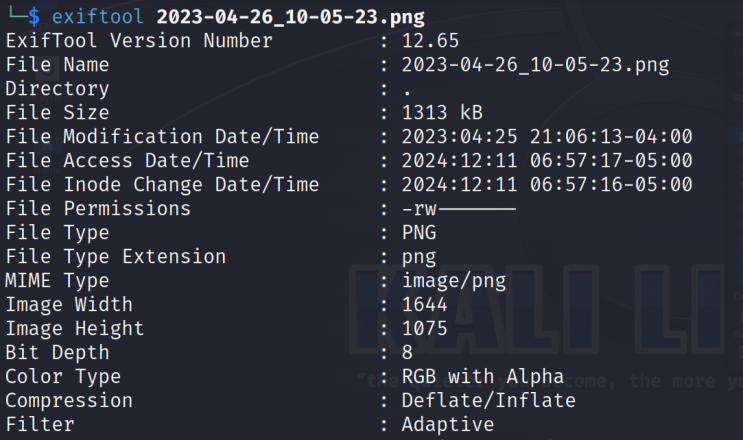The width and height of the screenshot is (743, 440).
Task: Click the Image Height value 1075
Action: pyautogui.click(x=425, y=329)
